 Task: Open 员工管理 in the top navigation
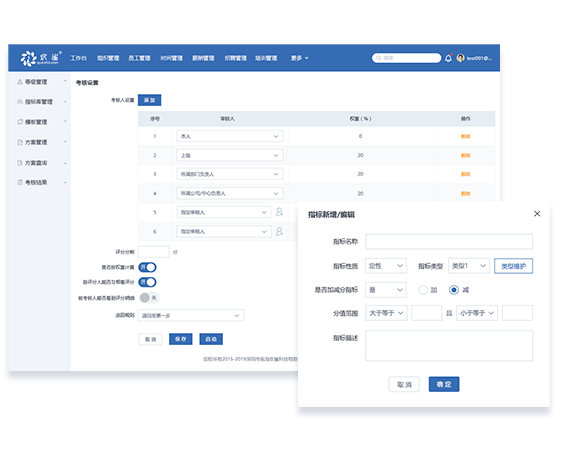click(x=139, y=58)
